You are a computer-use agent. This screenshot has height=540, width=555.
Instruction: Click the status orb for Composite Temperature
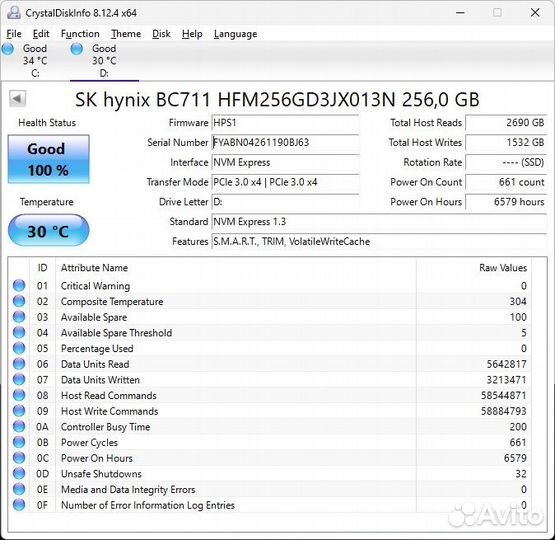pyautogui.click(x=19, y=301)
